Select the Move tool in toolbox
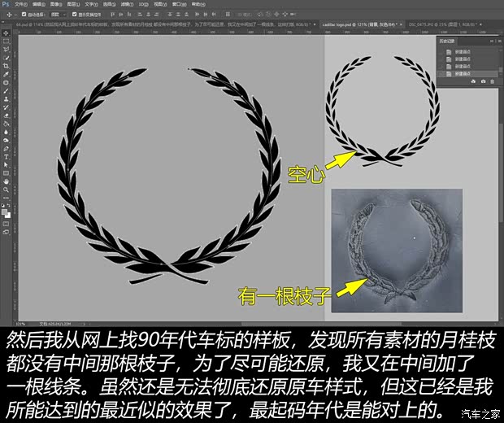The image size is (504, 423). point(7,33)
